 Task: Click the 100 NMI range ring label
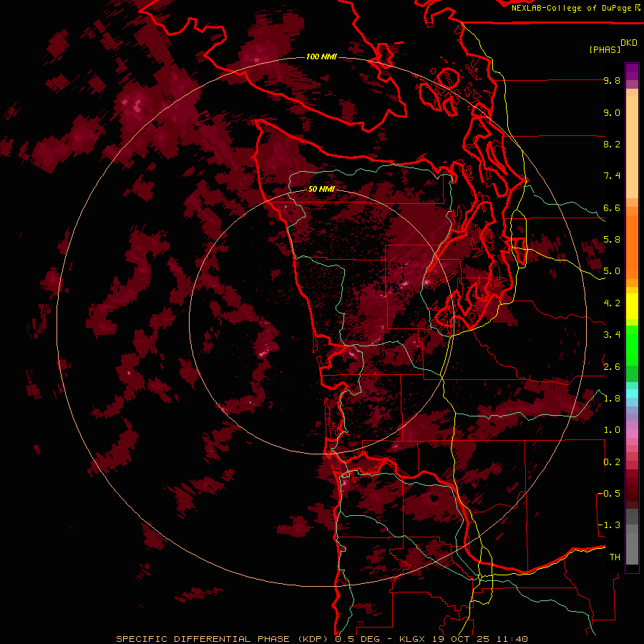click(321, 57)
